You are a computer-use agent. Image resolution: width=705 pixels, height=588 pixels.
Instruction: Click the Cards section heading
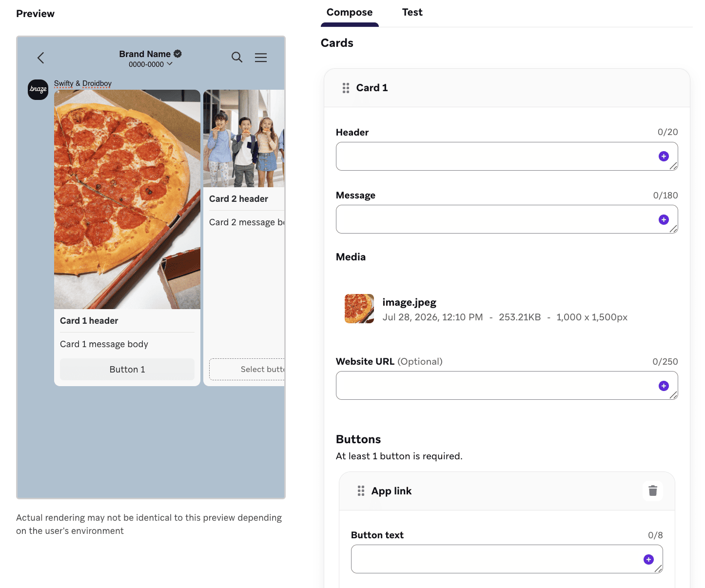pos(337,43)
